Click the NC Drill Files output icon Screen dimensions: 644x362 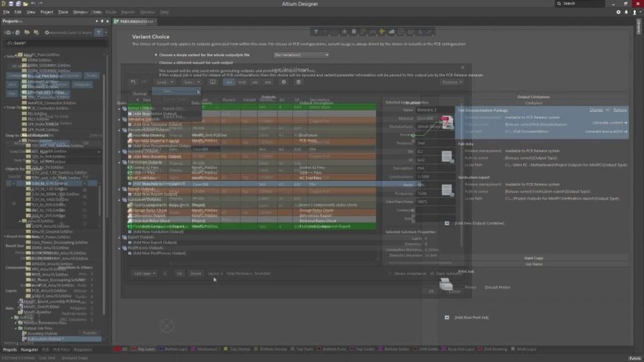[x=129, y=178]
